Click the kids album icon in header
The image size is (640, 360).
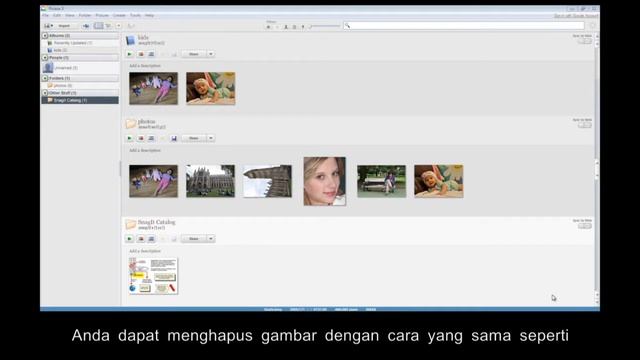click(131, 40)
